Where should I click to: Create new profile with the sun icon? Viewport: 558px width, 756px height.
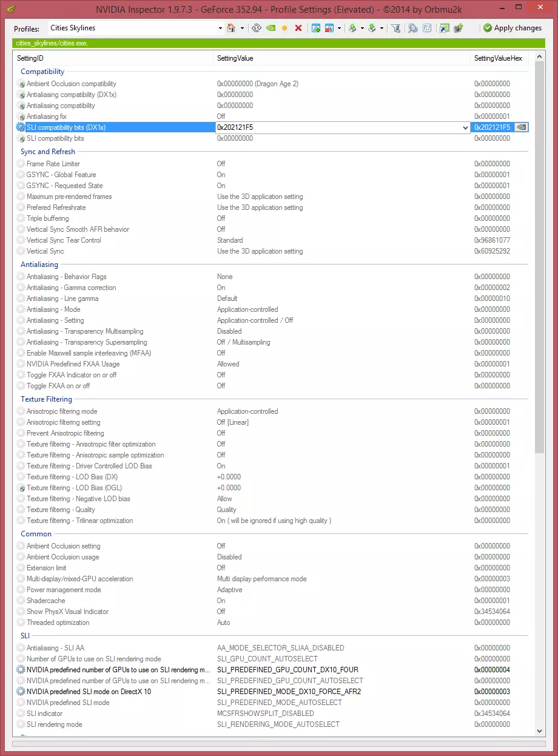click(x=284, y=28)
